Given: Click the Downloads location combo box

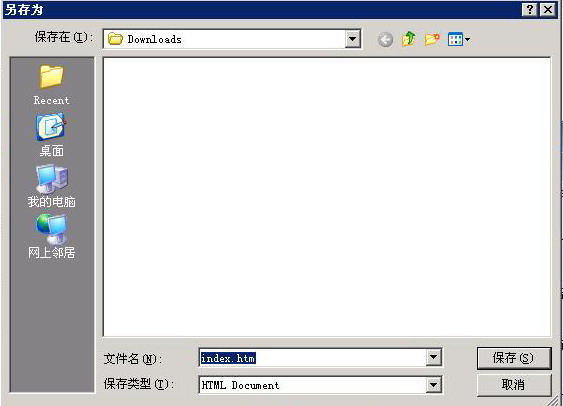Looking at the screenshot, I should (x=232, y=39).
